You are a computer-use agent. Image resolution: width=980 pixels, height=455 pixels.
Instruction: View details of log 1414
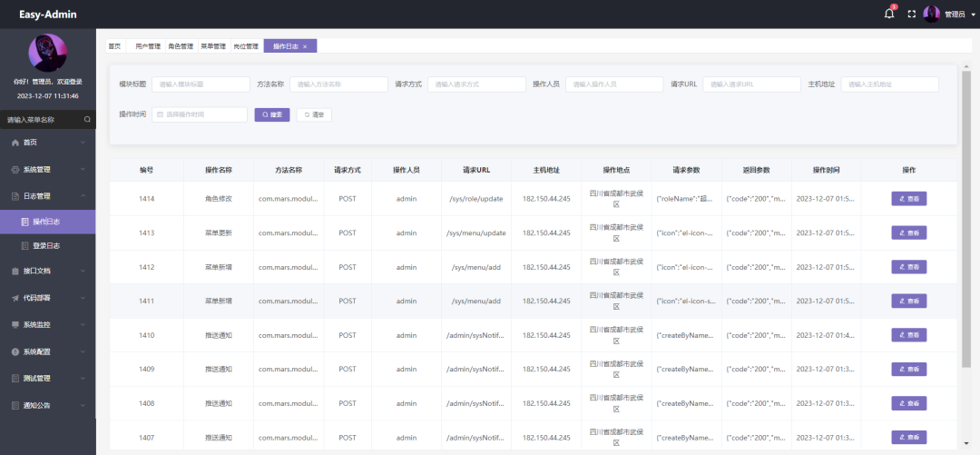pyautogui.click(x=908, y=199)
